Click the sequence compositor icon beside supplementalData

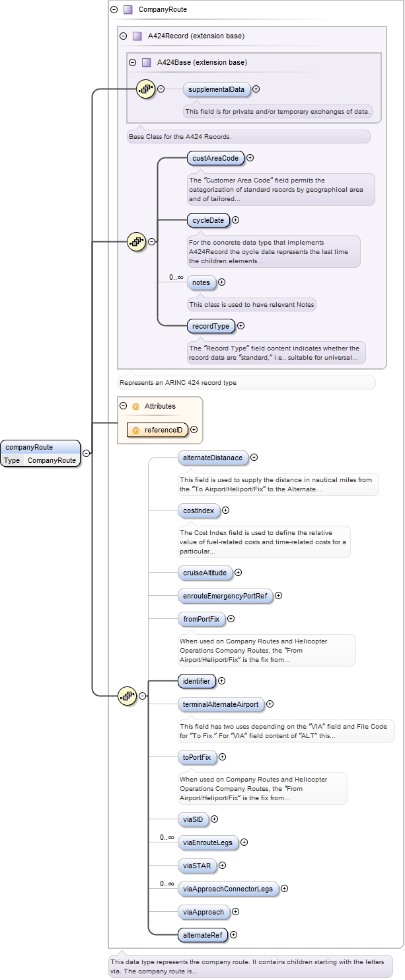[145, 89]
